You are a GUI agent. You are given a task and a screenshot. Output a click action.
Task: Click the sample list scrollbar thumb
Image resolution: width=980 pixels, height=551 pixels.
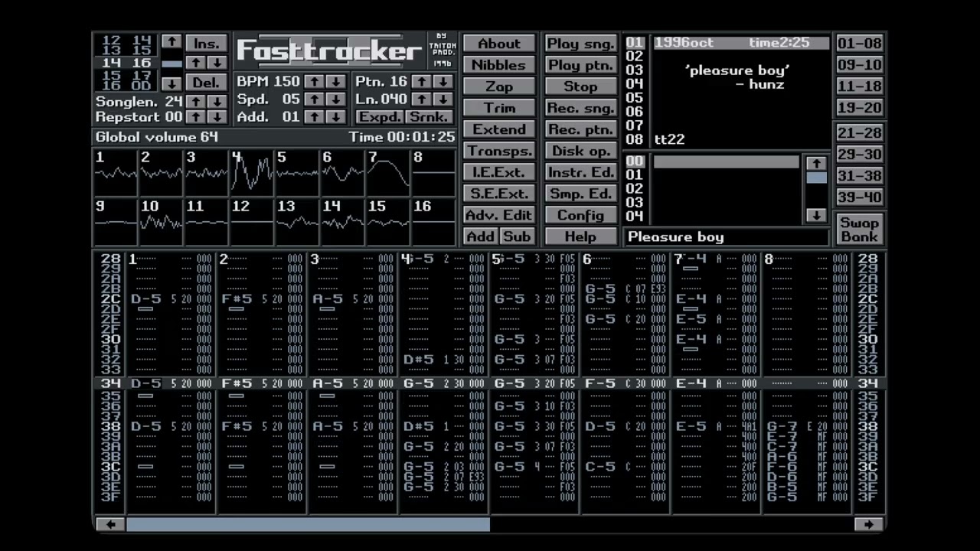click(x=817, y=178)
